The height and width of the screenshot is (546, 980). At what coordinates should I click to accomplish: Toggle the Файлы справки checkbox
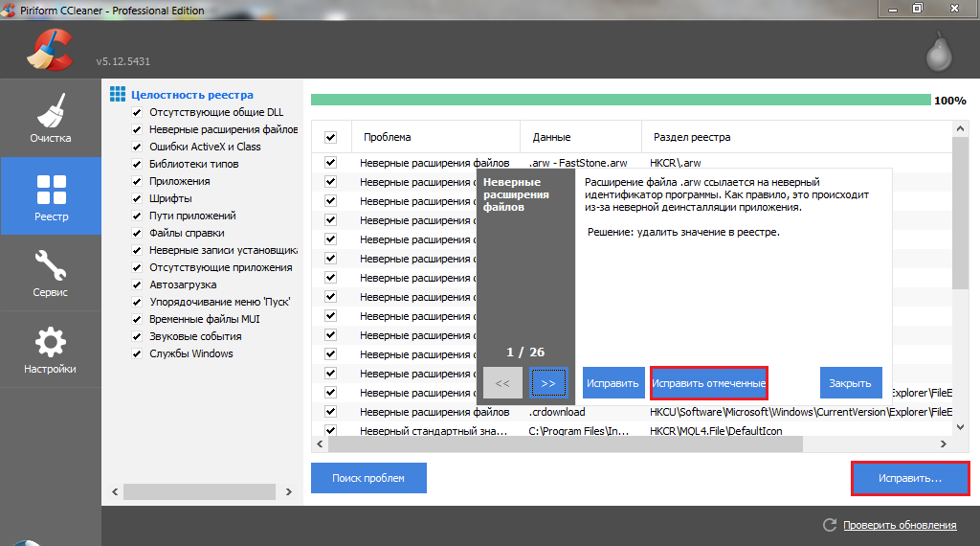tap(137, 234)
